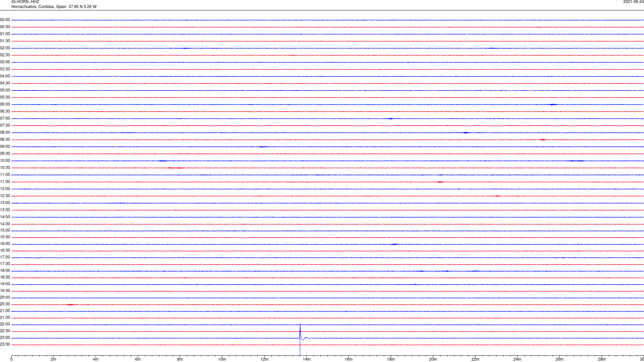This screenshot has width=644, height=362.
Task: Click the 8m tick label on time axis
Action: point(180,359)
